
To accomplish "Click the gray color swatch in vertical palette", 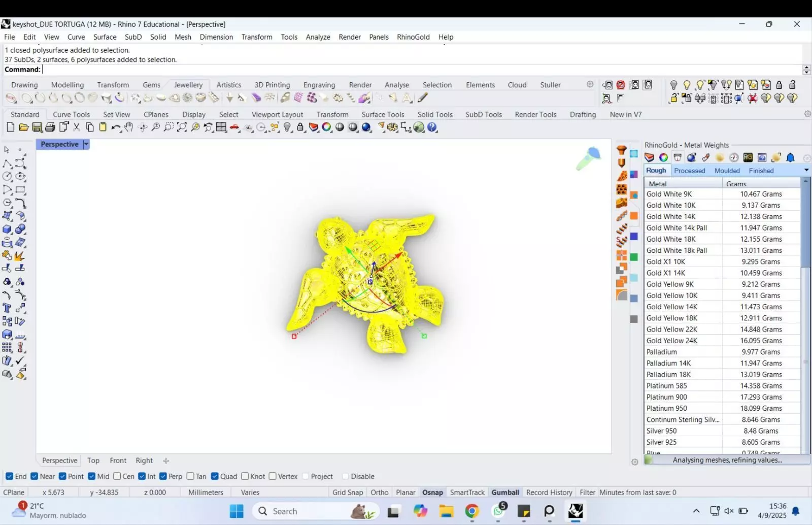I will click(634, 319).
